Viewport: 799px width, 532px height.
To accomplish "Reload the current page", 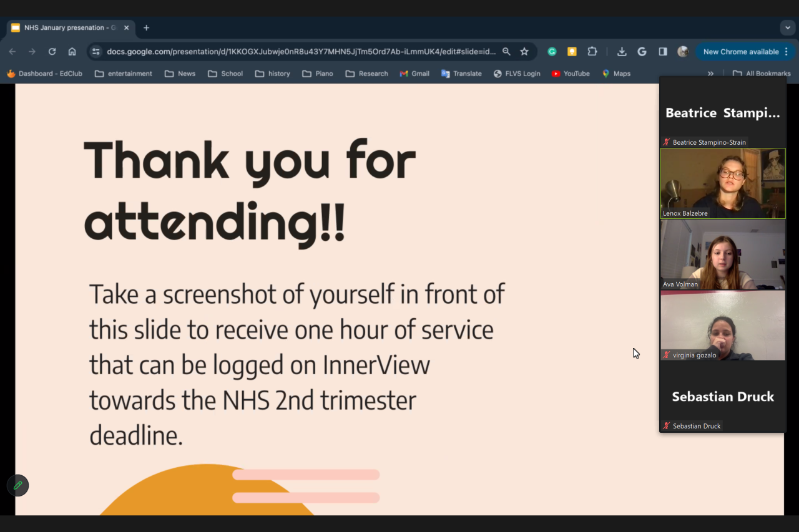I will [52, 52].
